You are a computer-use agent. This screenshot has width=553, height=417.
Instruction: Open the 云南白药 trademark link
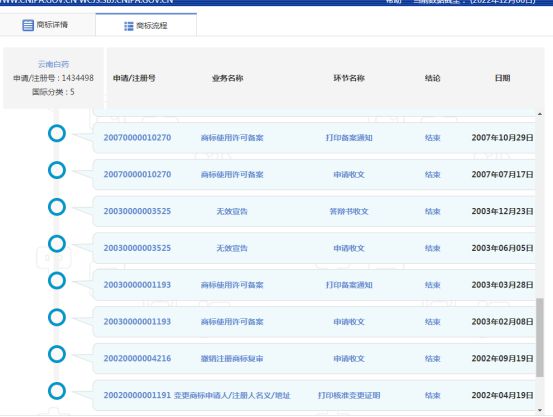click(53, 64)
